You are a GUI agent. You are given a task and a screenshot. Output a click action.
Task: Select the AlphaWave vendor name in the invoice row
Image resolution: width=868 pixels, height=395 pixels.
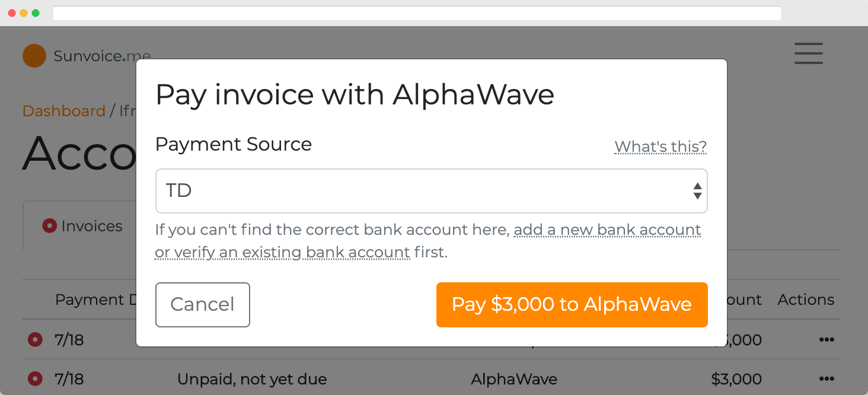[x=513, y=378]
